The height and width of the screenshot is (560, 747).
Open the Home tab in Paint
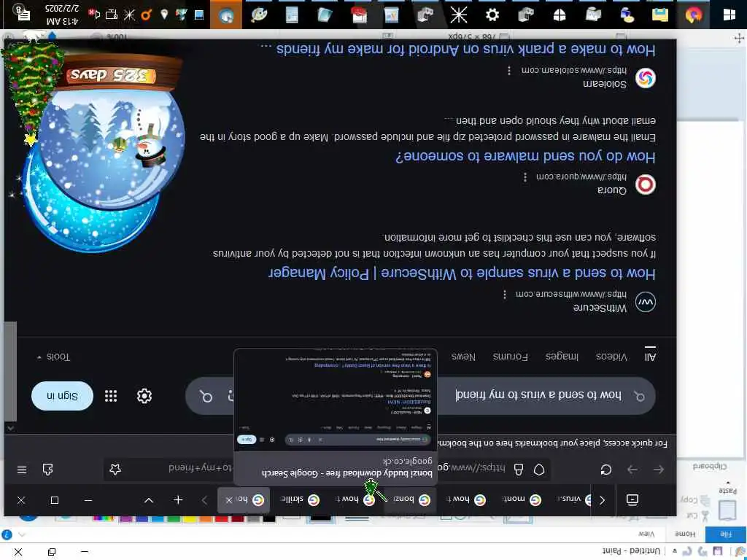684,534
